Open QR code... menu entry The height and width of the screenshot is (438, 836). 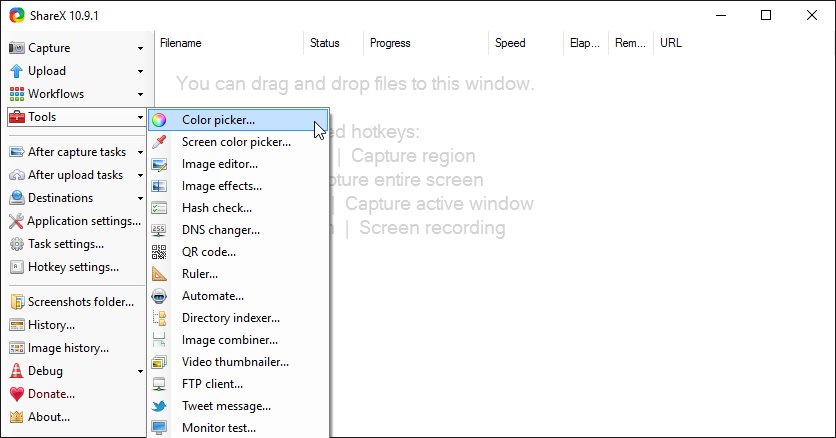point(238,252)
